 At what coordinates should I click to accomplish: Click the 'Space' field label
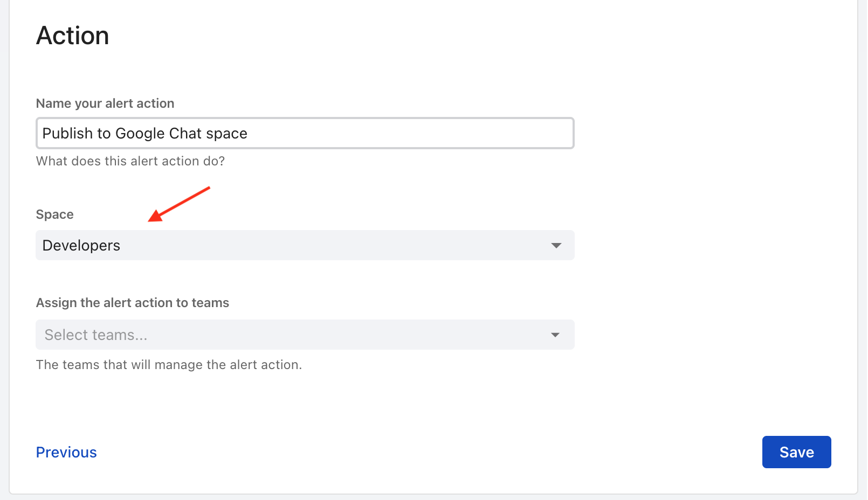54,214
